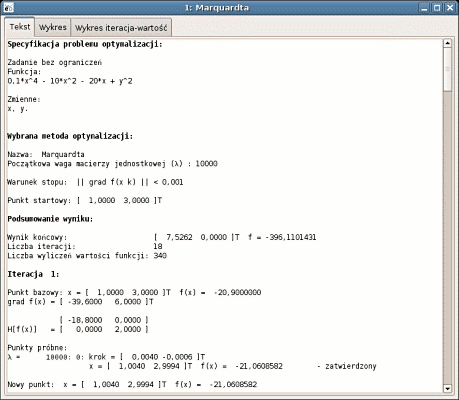
Task: Click the 'Warunek stopu' line
Action: (95, 182)
